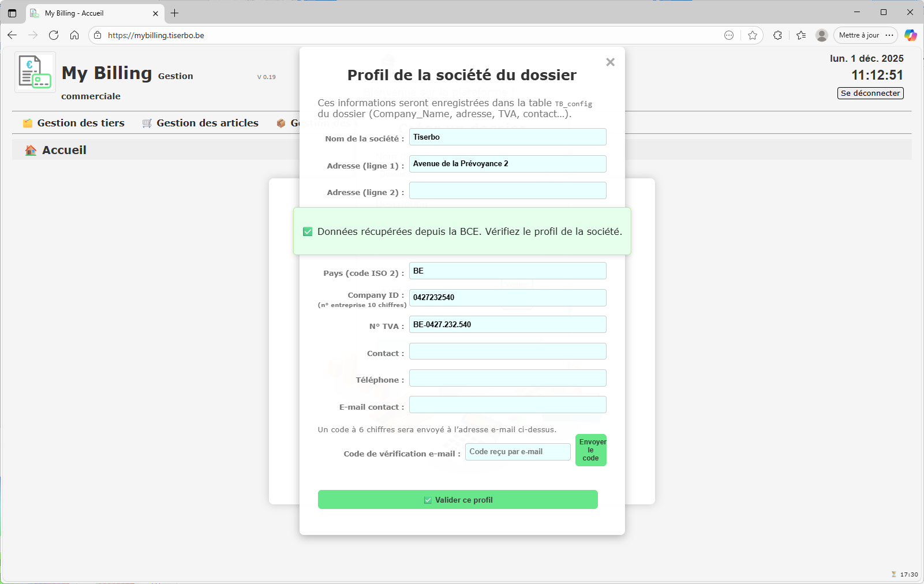The width and height of the screenshot is (924, 584).
Task: Select the My Billing - Accueil browser tab
Action: point(84,13)
